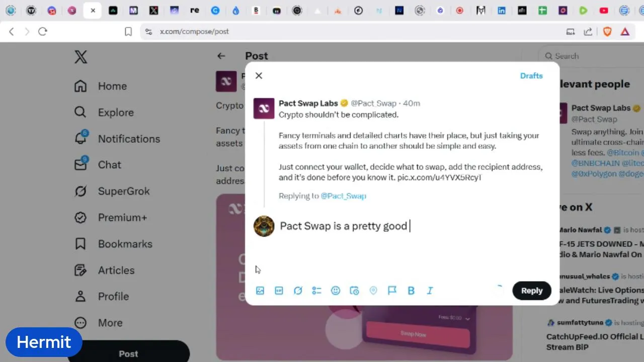
Task: Add a poll using the list icon
Action: tap(316, 291)
